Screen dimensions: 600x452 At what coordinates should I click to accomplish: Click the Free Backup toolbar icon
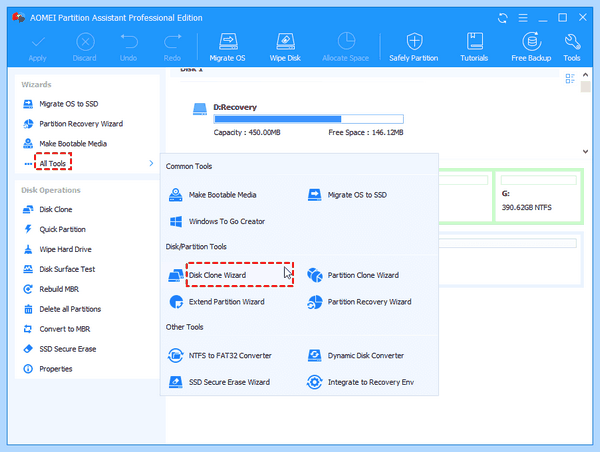point(532,42)
